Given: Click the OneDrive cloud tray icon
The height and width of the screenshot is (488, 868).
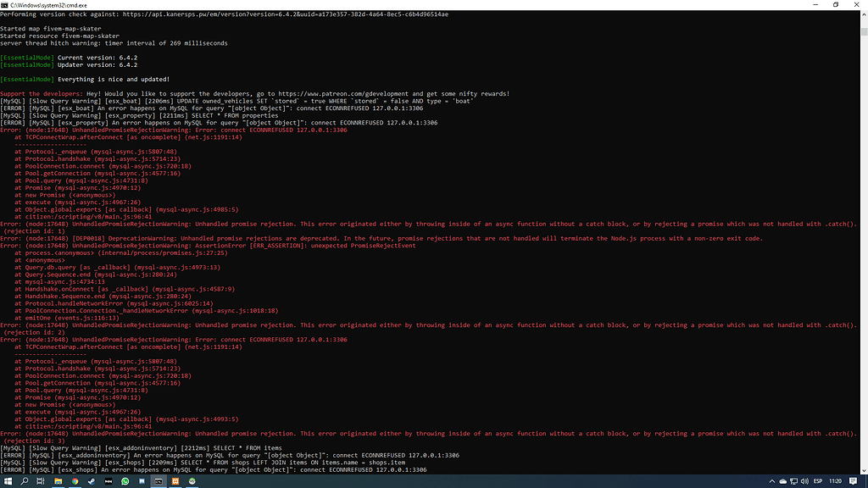Looking at the screenshot, I should (782, 480).
